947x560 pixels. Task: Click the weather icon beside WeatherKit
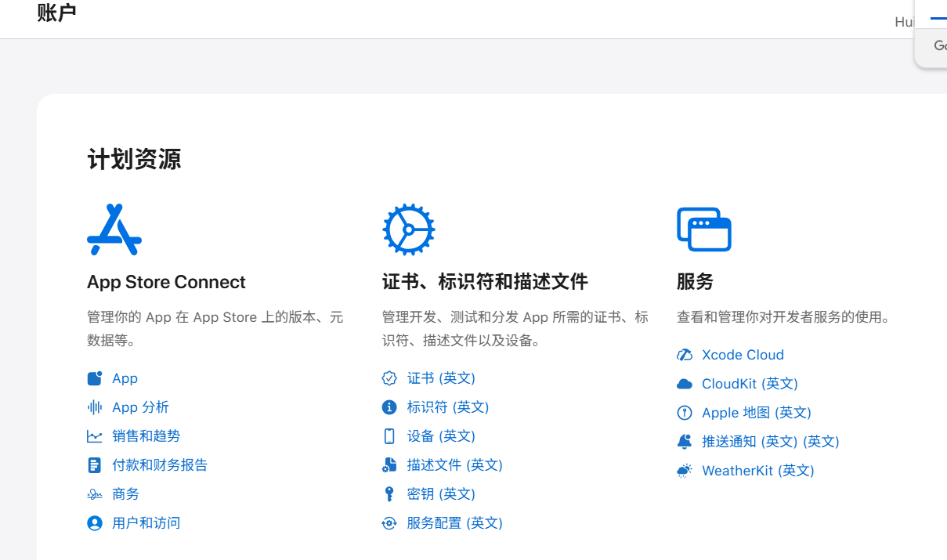coord(685,471)
